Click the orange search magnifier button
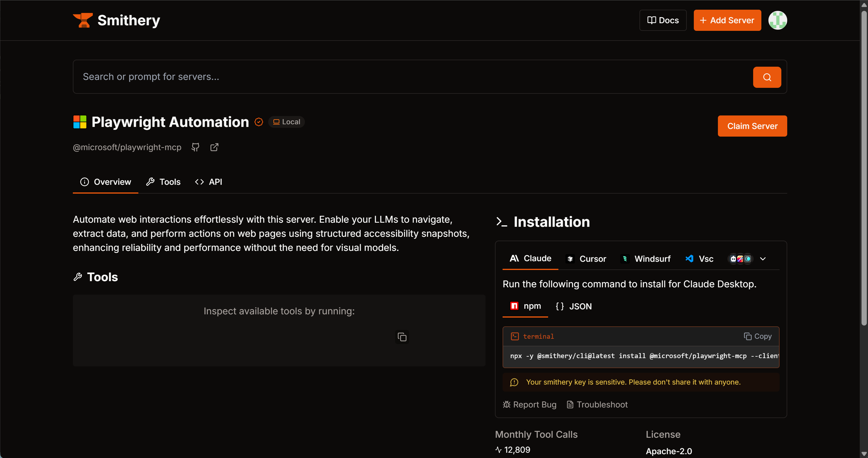The width and height of the screenshot is (868, 458). (767, 77)
